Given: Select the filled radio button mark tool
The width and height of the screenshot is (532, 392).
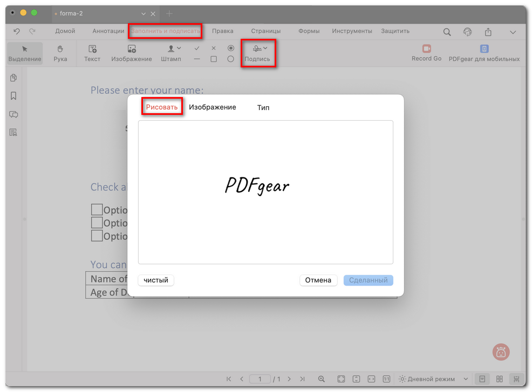Looking at the screenshot, I should (x=230, y=48).
